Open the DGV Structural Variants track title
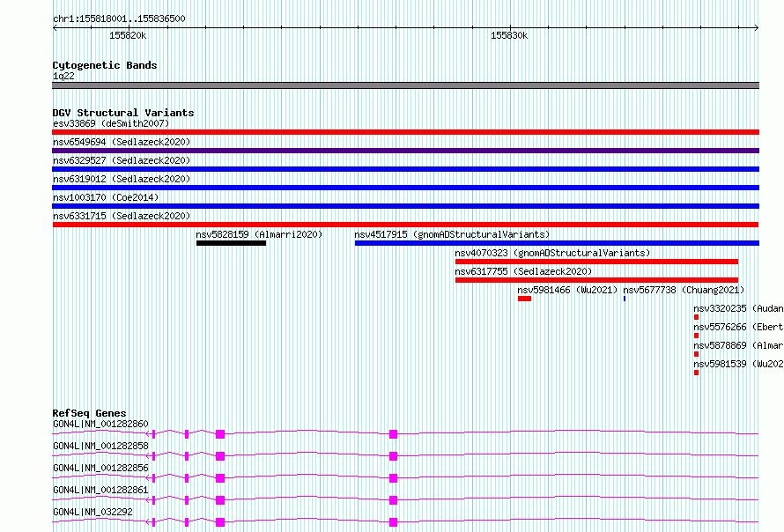 [x=123, y=113]
